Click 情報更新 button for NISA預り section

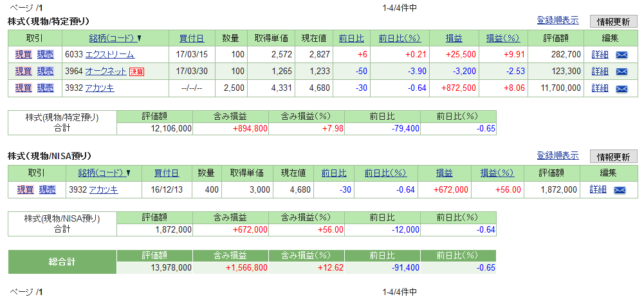[614, 157]
